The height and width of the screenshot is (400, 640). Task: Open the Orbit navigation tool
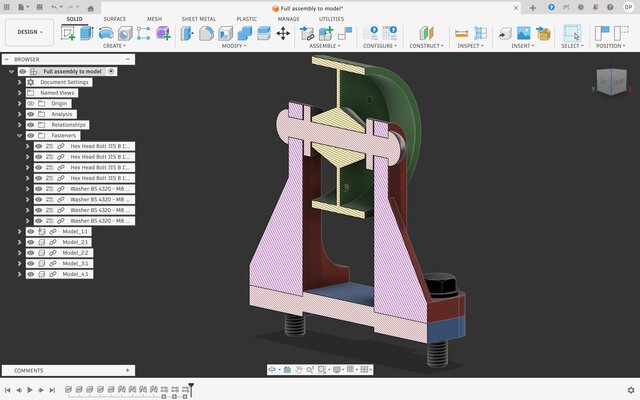pos(273,370)
